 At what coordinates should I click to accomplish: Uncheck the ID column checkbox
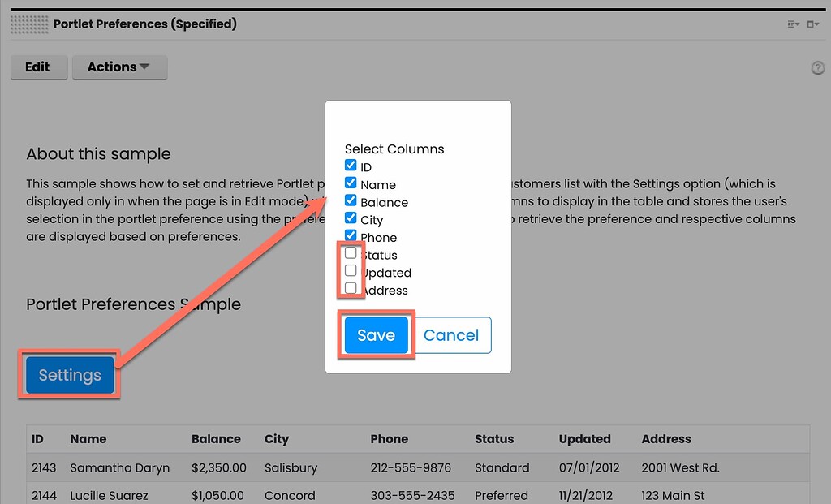351,166
